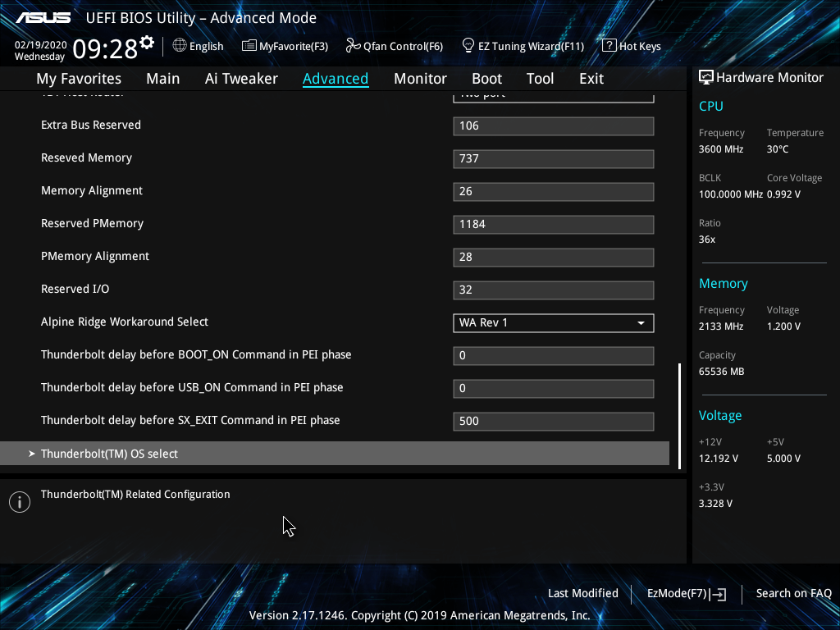Click the WA Rev 1 dropdown arrow

tap(641, 323)
